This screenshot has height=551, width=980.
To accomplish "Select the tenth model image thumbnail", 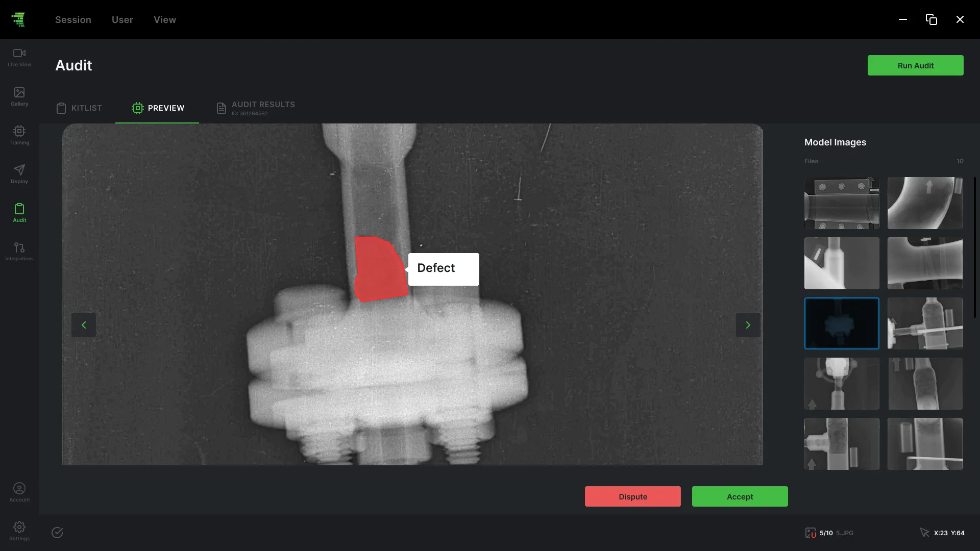I will click(925, 444).
